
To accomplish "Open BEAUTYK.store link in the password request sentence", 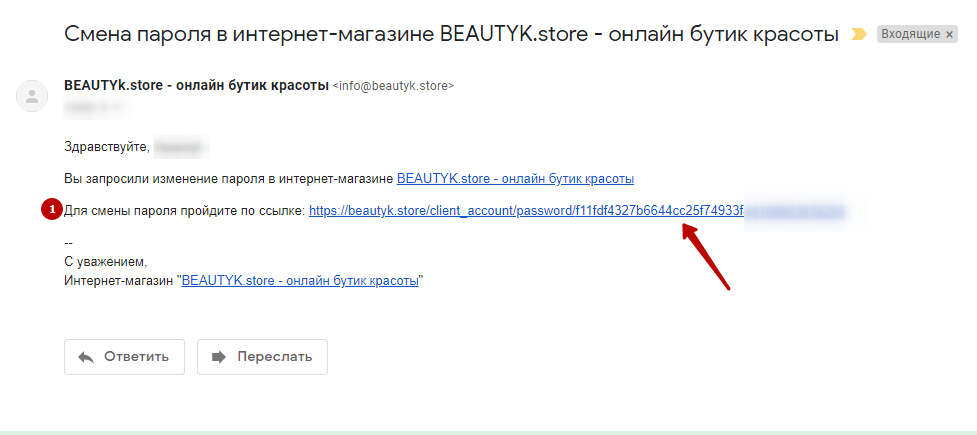I will coord(515,179).
